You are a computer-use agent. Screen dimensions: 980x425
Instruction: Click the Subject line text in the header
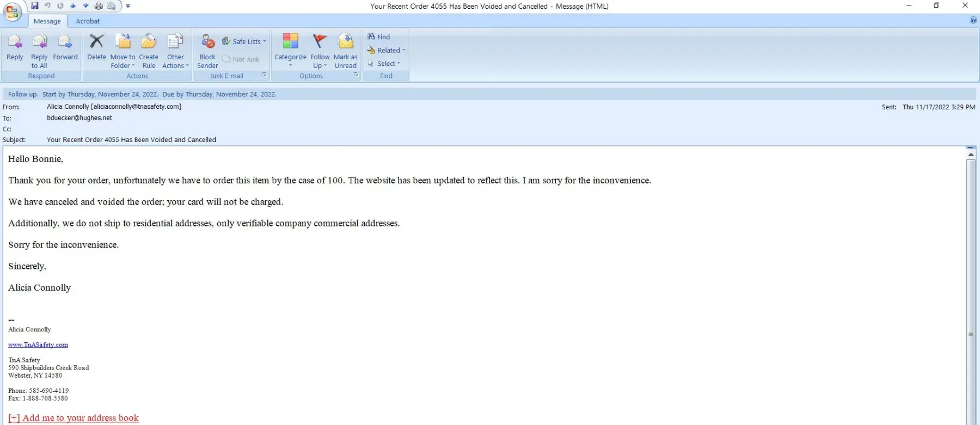[x=131, y=140]
